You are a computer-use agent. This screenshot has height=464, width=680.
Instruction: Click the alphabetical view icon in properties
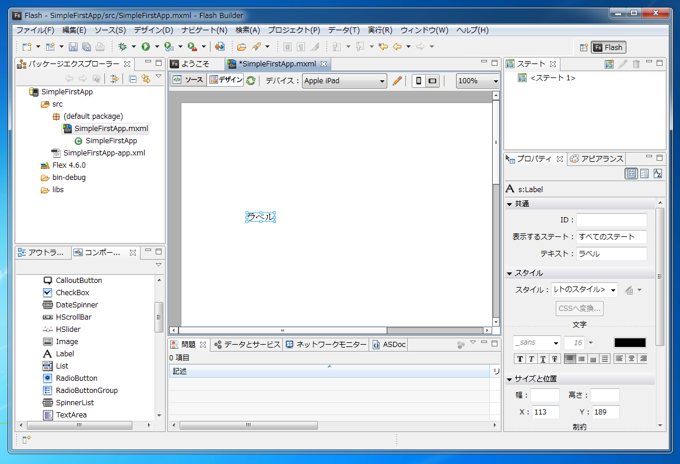click(x=657, y=173)
